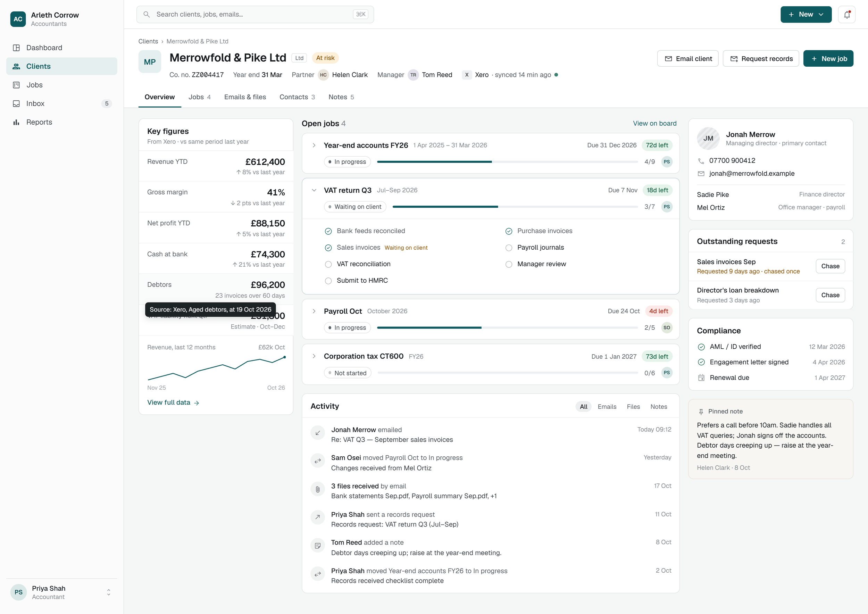Check Submit to HMRC
This screenshot has height=614, width=868.
tap(328, 281)
